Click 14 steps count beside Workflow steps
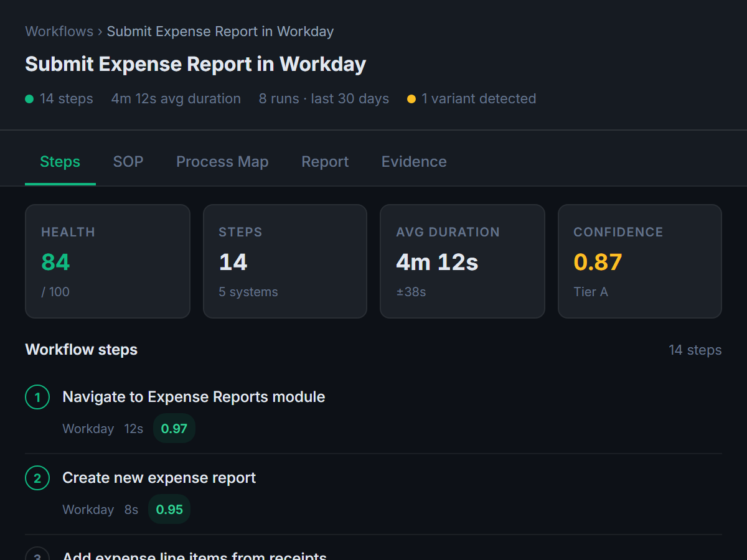 695,350
